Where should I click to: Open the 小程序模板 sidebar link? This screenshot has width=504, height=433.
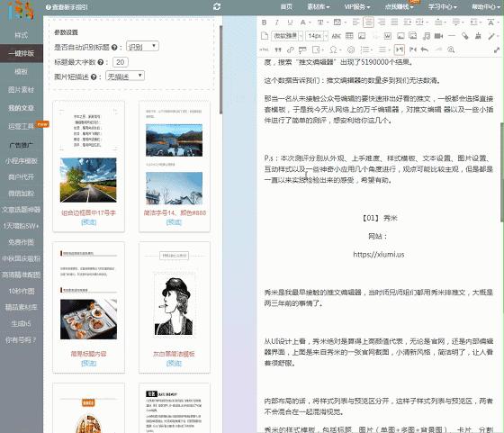[22, 161]
